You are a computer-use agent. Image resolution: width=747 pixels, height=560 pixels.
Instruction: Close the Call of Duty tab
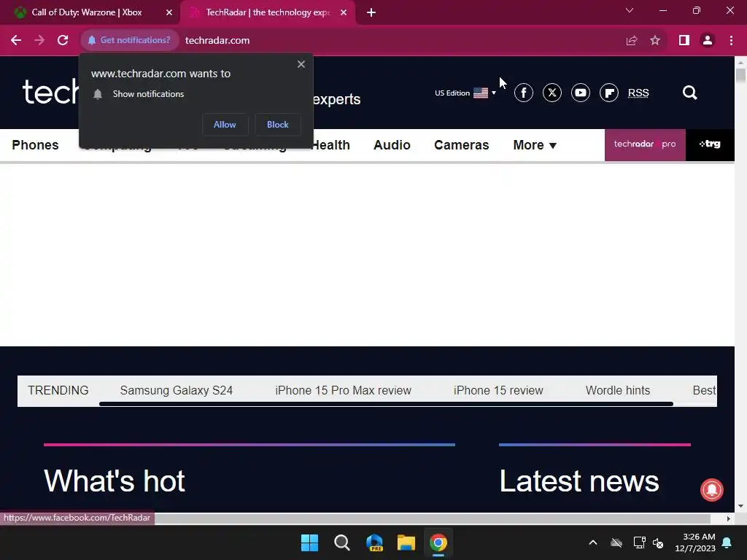(169, 12)
